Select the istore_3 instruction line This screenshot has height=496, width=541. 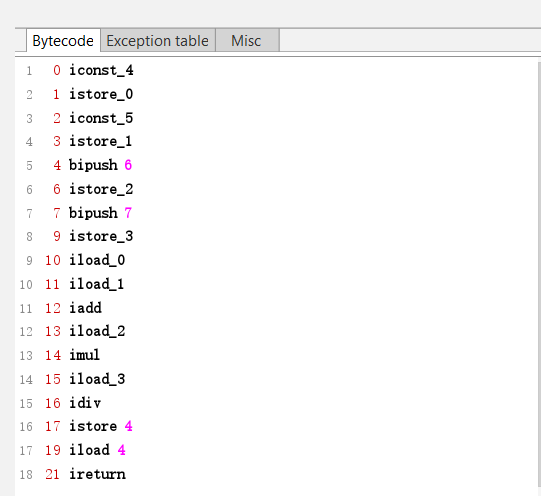pyautogui.click(x=101, y=236)
